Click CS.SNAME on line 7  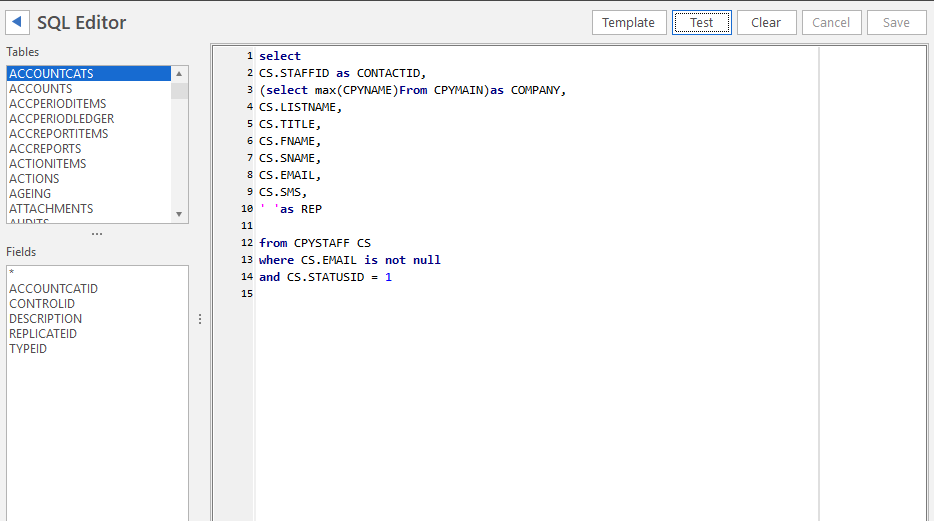pyautogui.click(x=287, y=158)
